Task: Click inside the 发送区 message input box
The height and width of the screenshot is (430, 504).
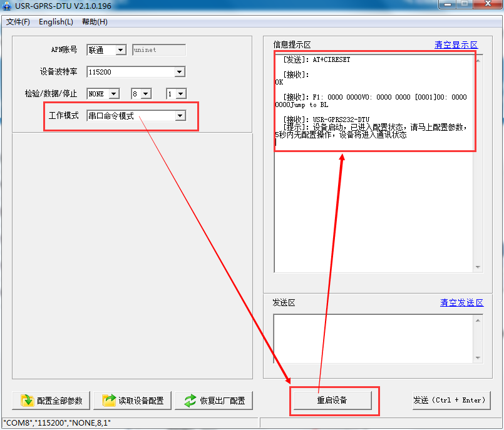Action: [374, 338]
